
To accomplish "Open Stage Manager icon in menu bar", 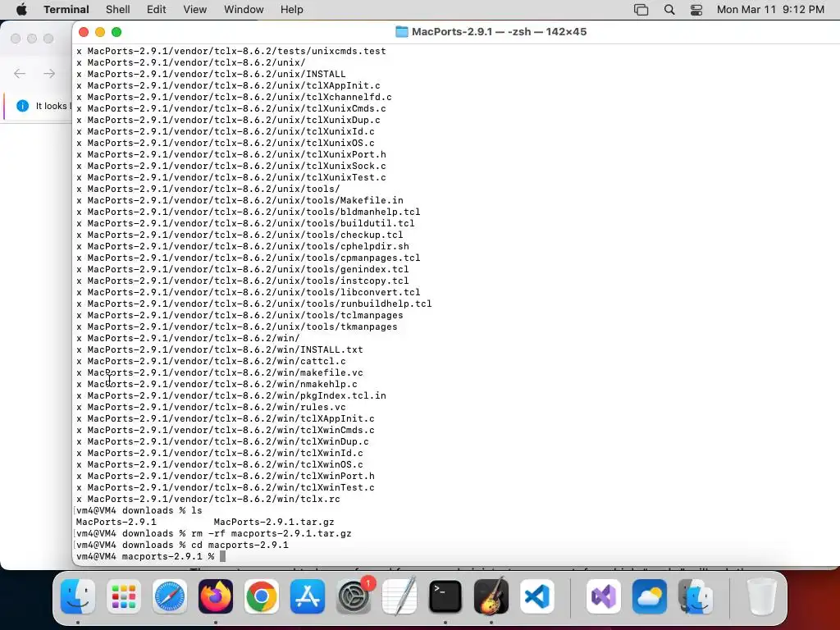I will coord(641,10).
